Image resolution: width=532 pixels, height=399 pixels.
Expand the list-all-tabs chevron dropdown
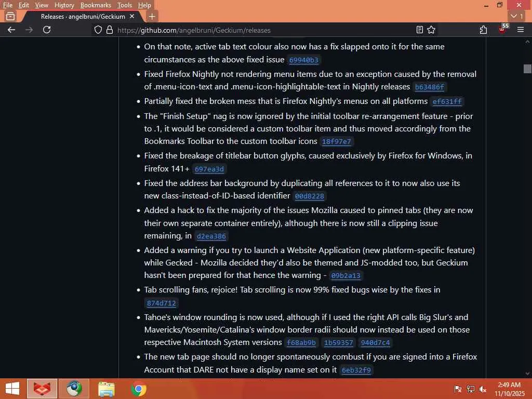click(x=517, y=16)
